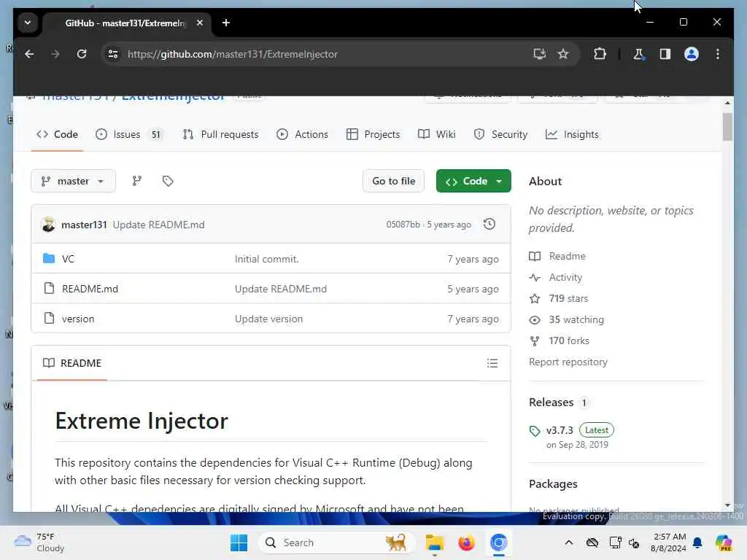Open the Chrome profile avatar
Viewport: 747px width, 560px height.
click(692, 54)
